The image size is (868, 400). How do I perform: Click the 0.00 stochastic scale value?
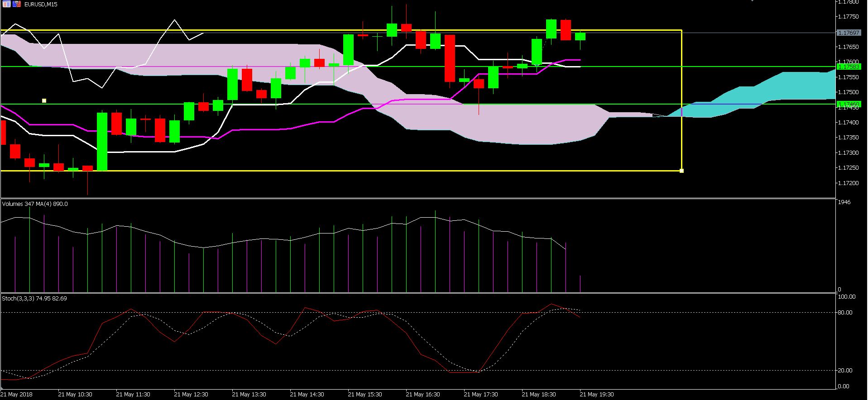844,386
